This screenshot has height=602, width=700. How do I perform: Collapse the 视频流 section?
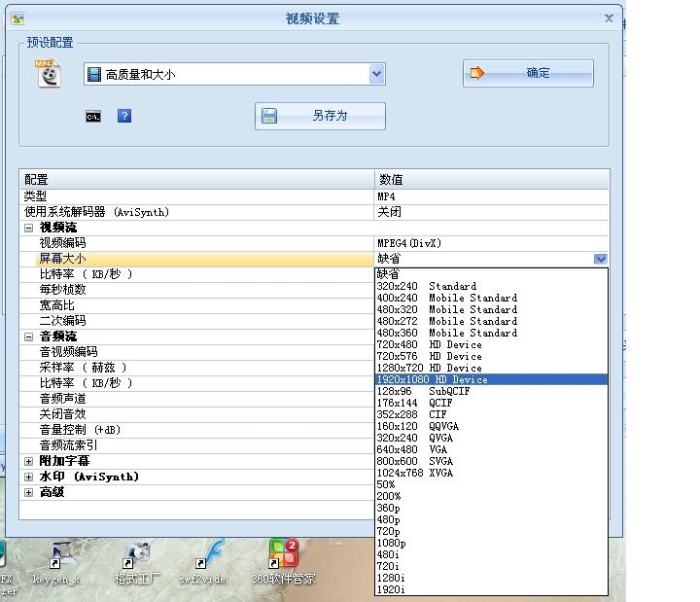[28, 228]
